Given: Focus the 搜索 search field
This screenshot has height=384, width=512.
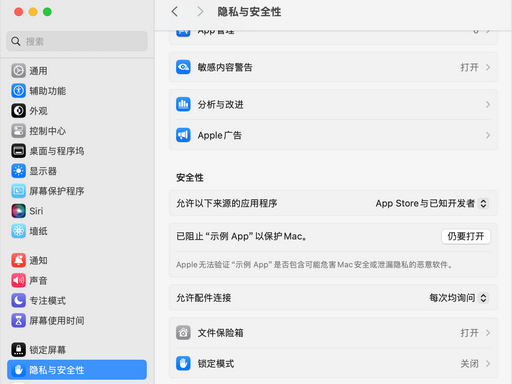Looking at the screenshot, I should (77, 41).
